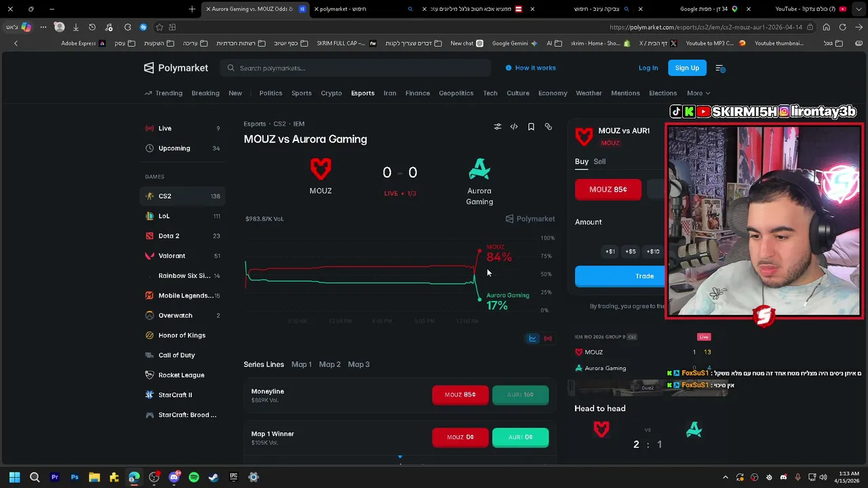Viewport: 868px width, 488px height.
Task: Bookmark the MOUZ vs Aurora market
Action: click(x=531, y=127)
